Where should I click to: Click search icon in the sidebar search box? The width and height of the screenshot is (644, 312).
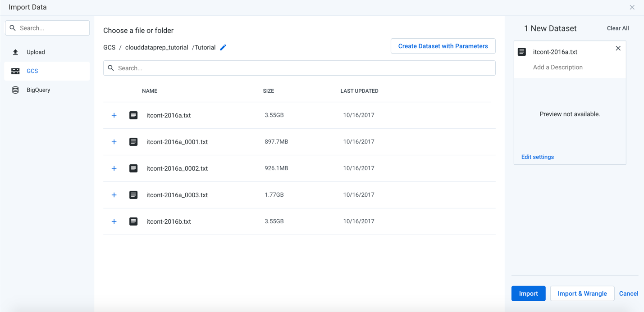[12, 27]
